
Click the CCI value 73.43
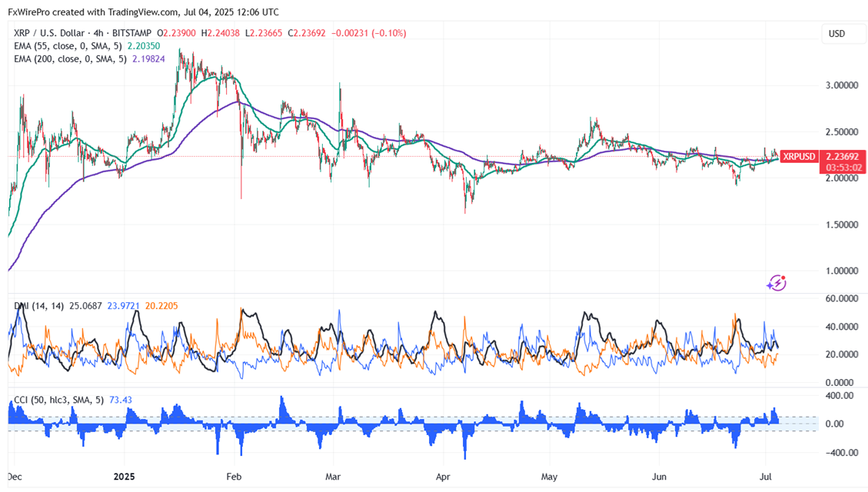coord(121,400)
